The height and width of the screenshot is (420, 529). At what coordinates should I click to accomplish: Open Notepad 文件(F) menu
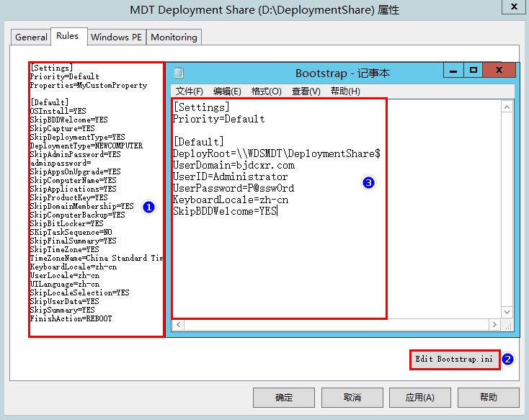(x=190, y=91)
